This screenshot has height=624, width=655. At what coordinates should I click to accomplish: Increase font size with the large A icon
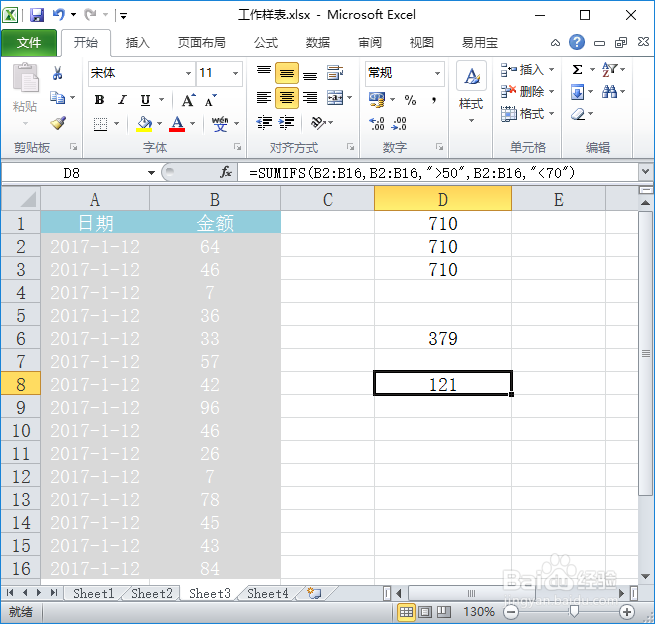coord(188,100)
